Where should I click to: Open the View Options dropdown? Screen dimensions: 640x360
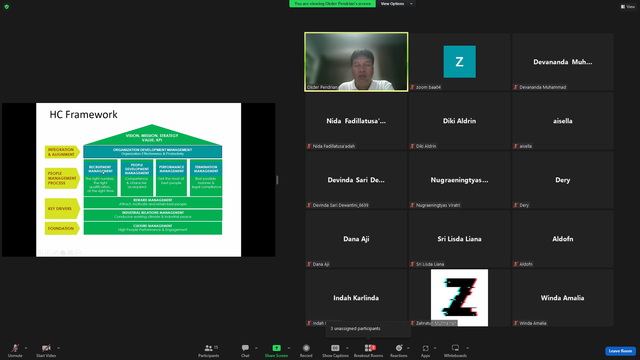coord(396,4)
